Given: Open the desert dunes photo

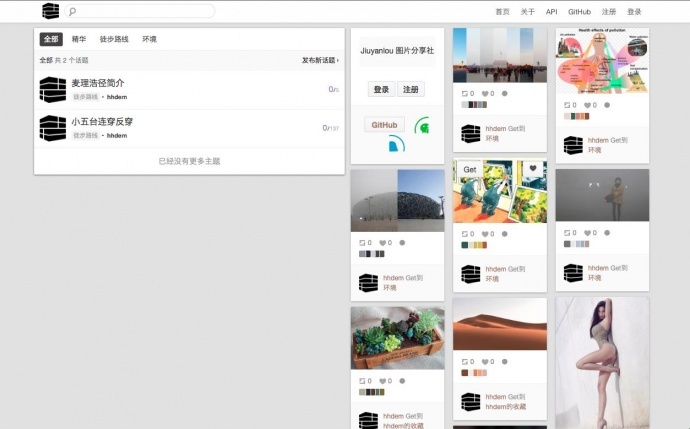Looking at the screenshot, I should [500, 324].
